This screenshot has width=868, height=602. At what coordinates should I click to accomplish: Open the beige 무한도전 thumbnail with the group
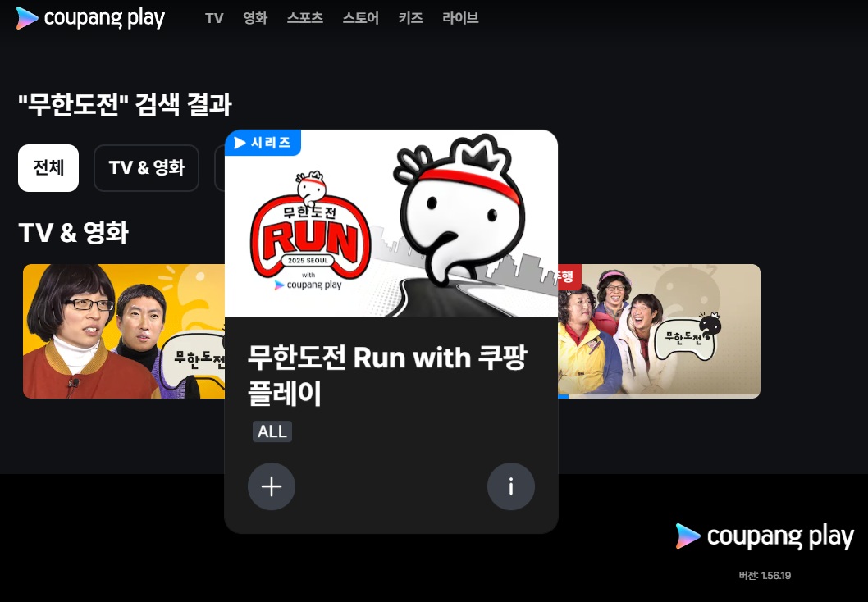659,331
